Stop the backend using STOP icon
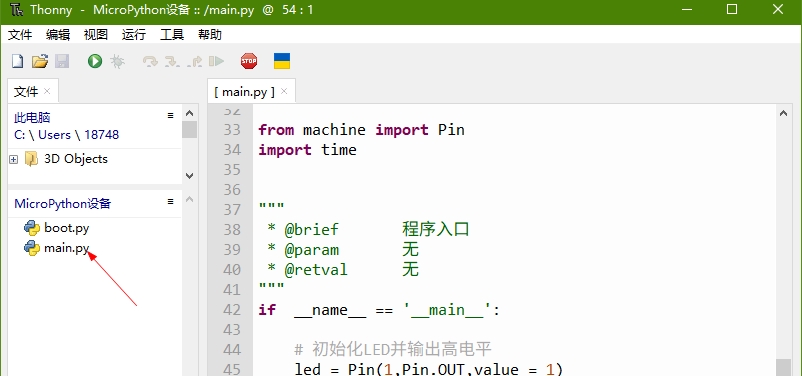This screenshot has width=802, height=376. pos(249,61)
